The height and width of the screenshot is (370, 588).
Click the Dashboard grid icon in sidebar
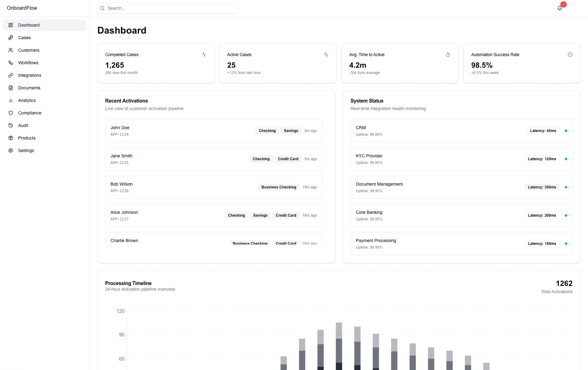point(11,25)
